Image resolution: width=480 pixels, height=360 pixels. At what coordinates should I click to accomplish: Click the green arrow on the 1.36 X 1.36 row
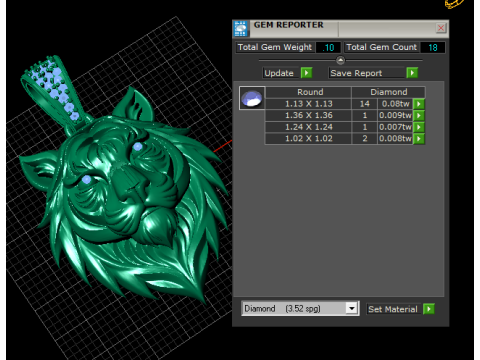click(419, 115)
